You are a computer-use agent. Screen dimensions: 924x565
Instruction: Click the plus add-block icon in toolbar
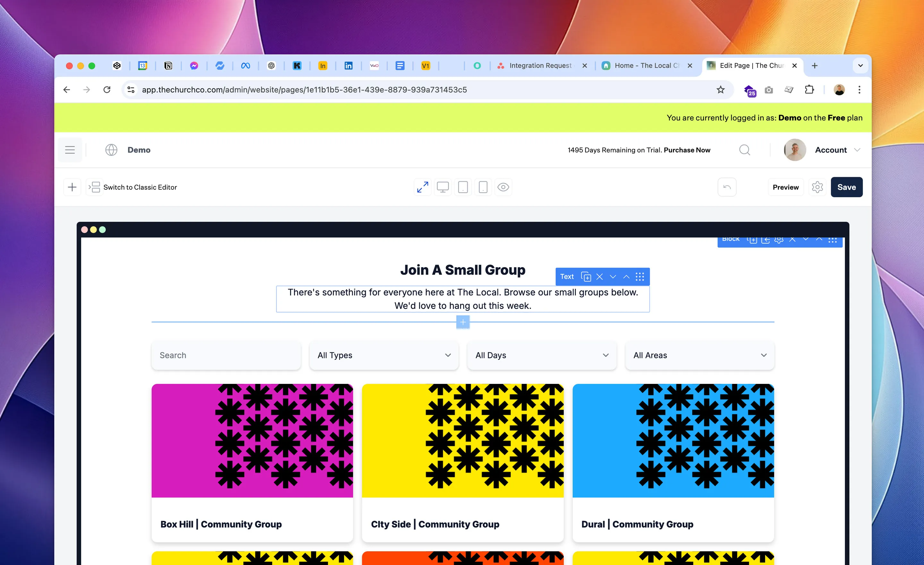coord(72,187)
